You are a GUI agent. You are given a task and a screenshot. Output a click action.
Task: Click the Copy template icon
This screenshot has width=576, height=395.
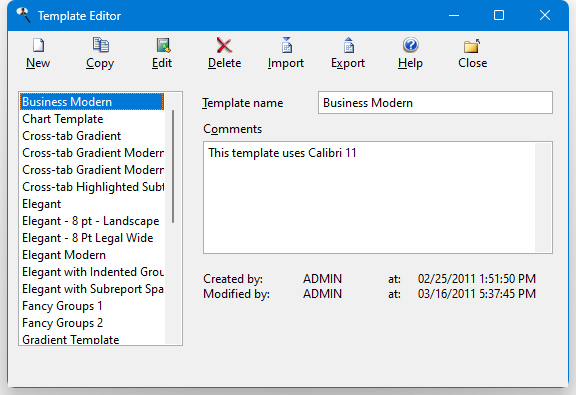tap(100, 45)
